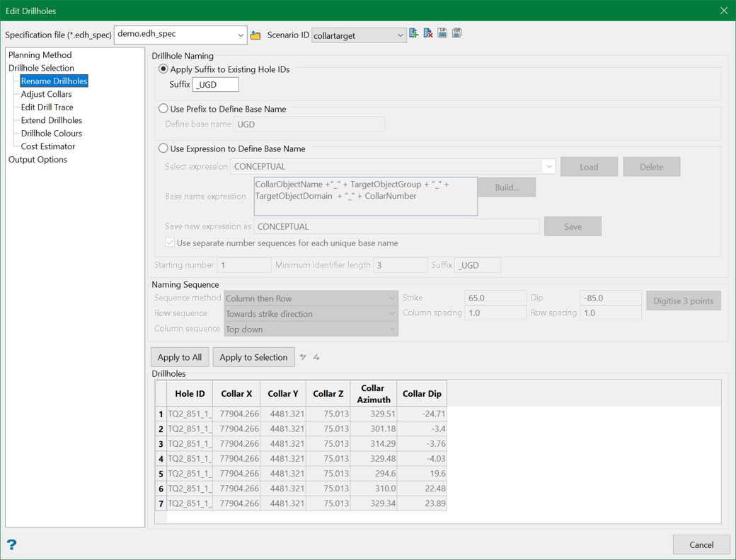Click the save scenario as icon

pos(457,33)
